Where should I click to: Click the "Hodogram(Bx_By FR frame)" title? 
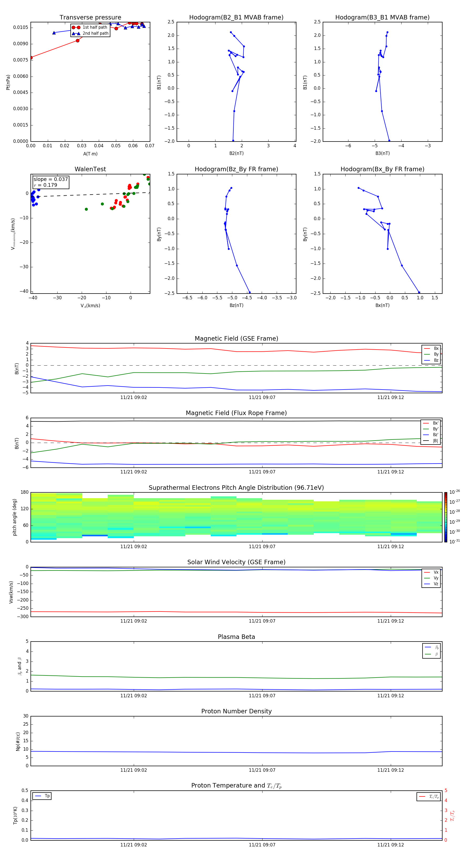click(x=382, y=169)
